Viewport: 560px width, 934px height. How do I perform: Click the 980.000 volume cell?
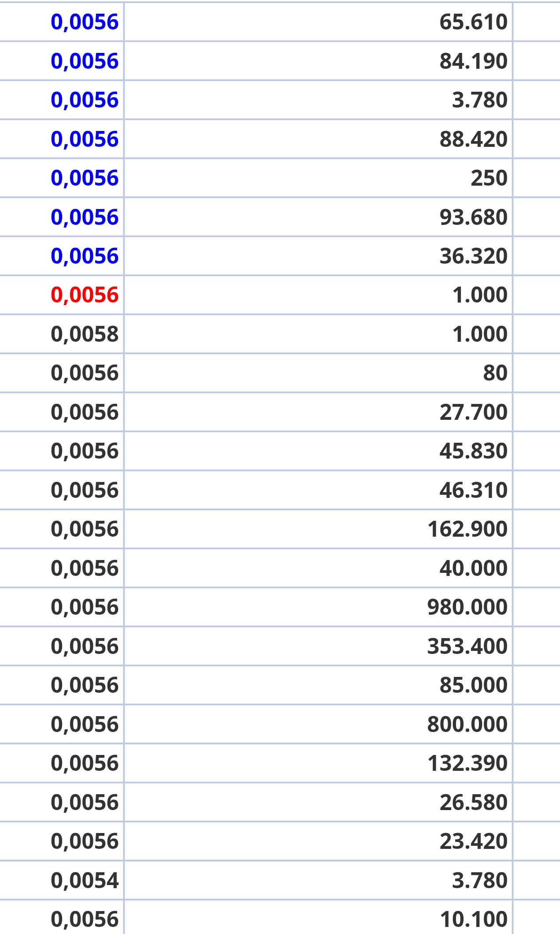click(467, 607)
